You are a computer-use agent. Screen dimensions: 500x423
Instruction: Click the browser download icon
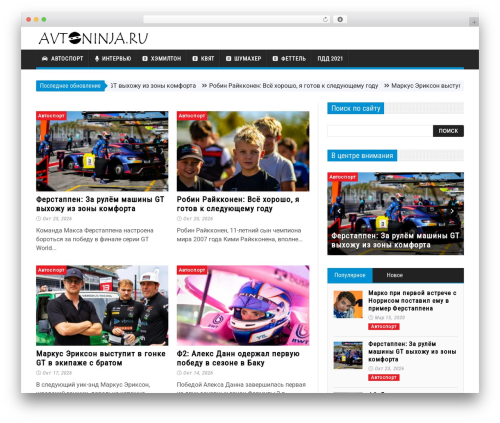[x=340, y=19]
